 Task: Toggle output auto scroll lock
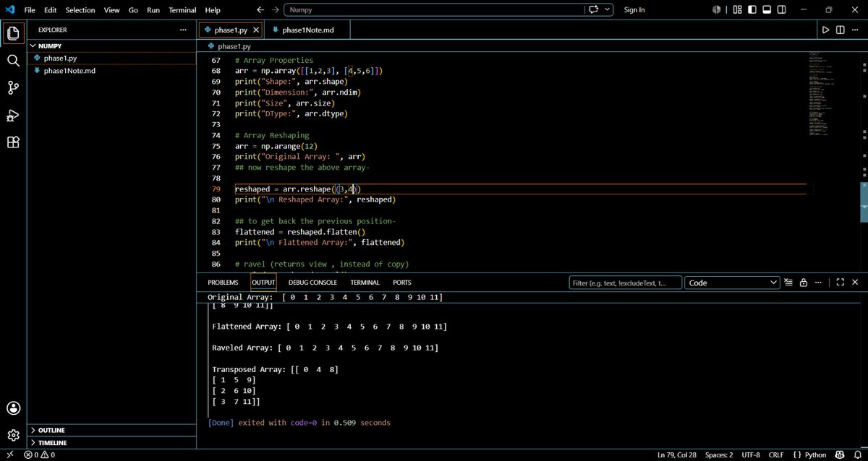(x=804, y=283)
